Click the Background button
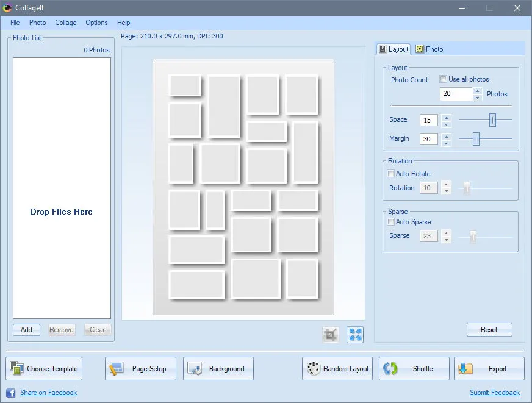This screenshot has height=403, width=532. coord(218,368)
